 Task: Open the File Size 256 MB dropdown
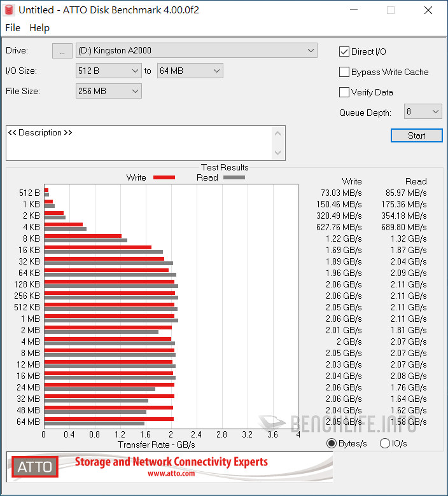108,91
